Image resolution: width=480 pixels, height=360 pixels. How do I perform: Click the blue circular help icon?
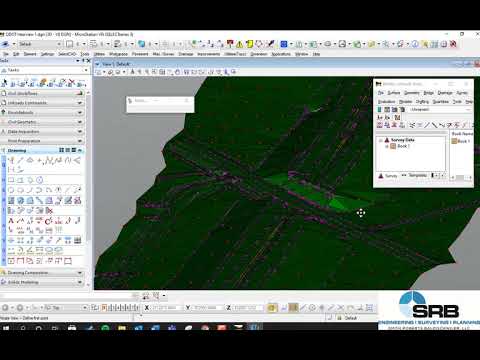pos(415,44)
